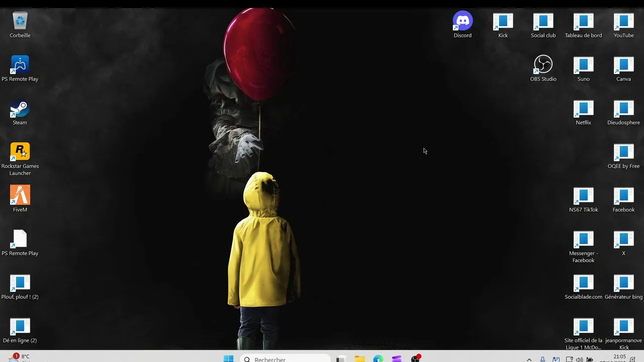Open the Socialblade.com shortcut
The image size is (644, 362).
click(584, 287)
